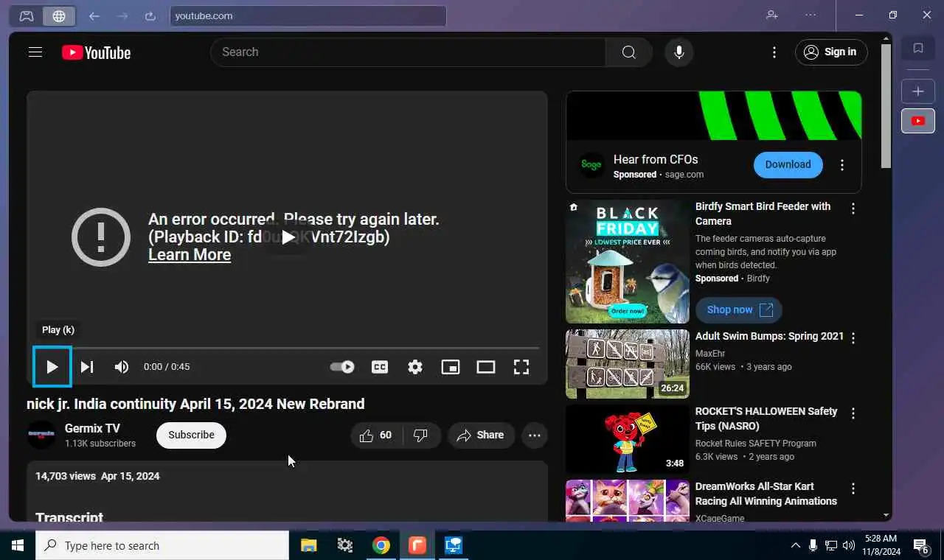Enter fullscreen mode in player
Viewport: 944px width, 560px height.
coord(521,366)
